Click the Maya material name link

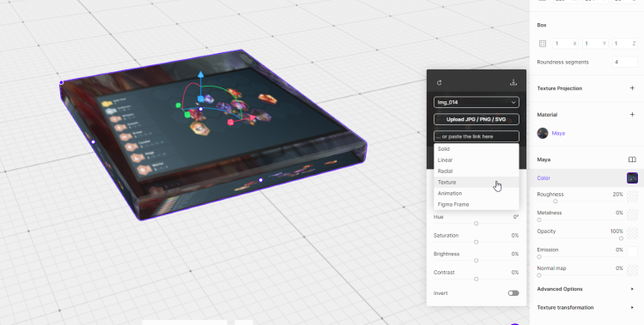tap(558, 134)
